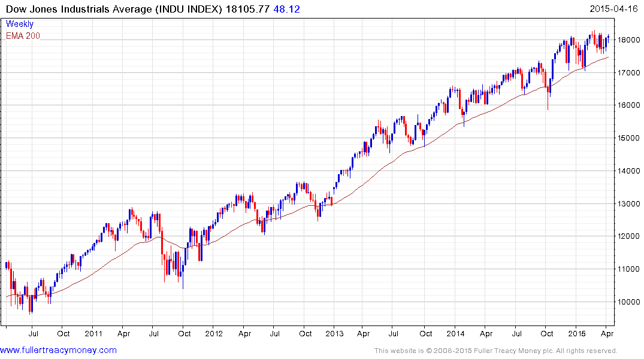This screenshot has width=644, height=359.
Task: Select the blue 48.12 change value
Action: coord(287,9)
